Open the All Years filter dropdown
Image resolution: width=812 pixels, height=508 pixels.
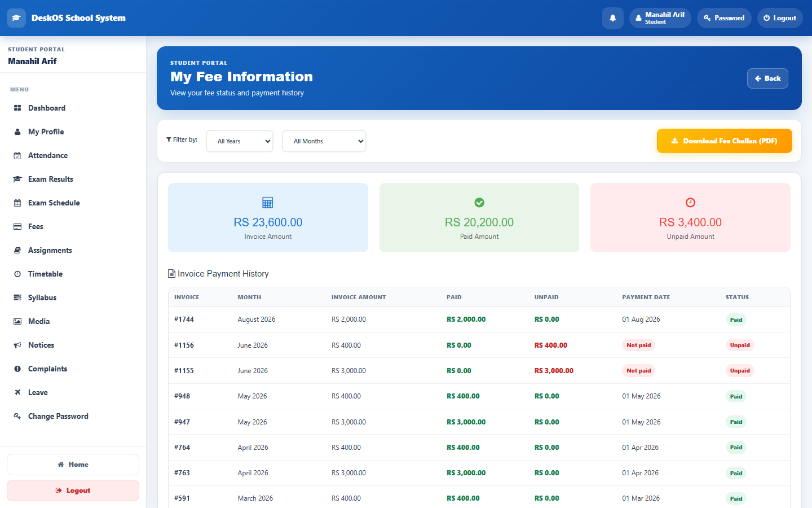point(240,141)
